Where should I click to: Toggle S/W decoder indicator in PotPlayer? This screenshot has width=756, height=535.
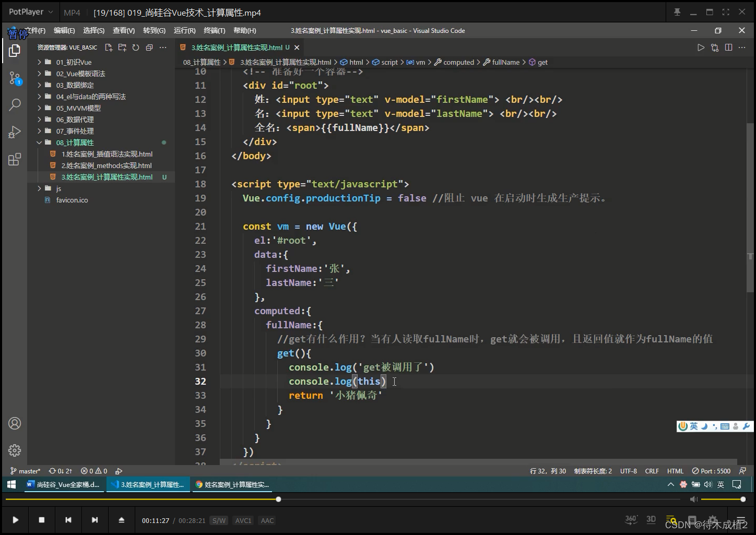pos(219,520)
